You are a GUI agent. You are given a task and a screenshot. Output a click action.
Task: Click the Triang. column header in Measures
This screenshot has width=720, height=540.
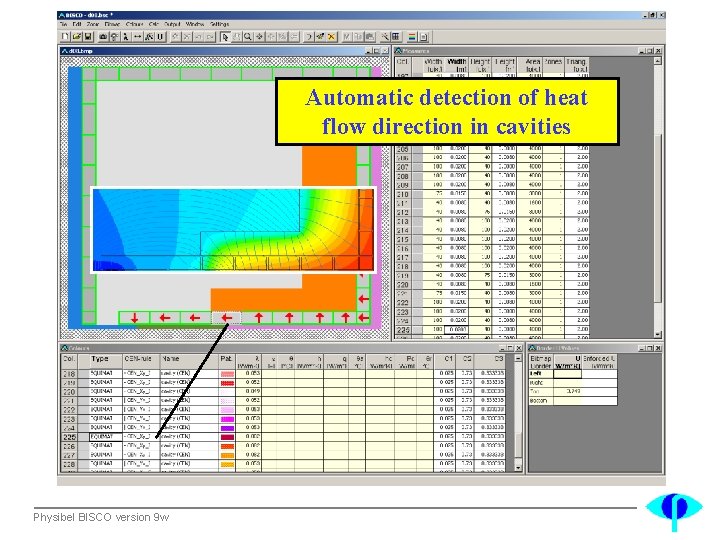pyautogui.click(x=577, y=65)
